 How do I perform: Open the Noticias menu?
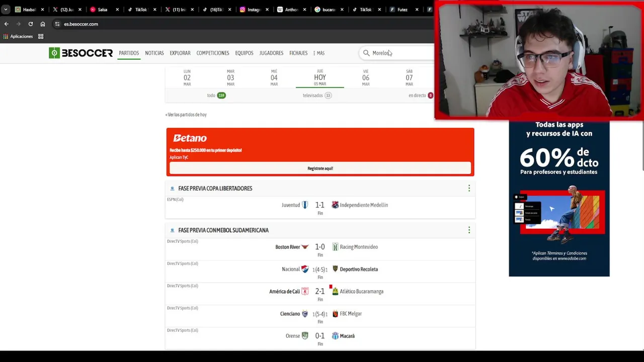coord(154,53)
